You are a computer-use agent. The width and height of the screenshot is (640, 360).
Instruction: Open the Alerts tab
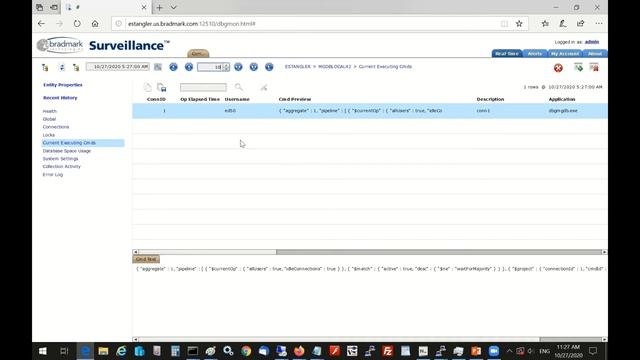pos(535,53)
